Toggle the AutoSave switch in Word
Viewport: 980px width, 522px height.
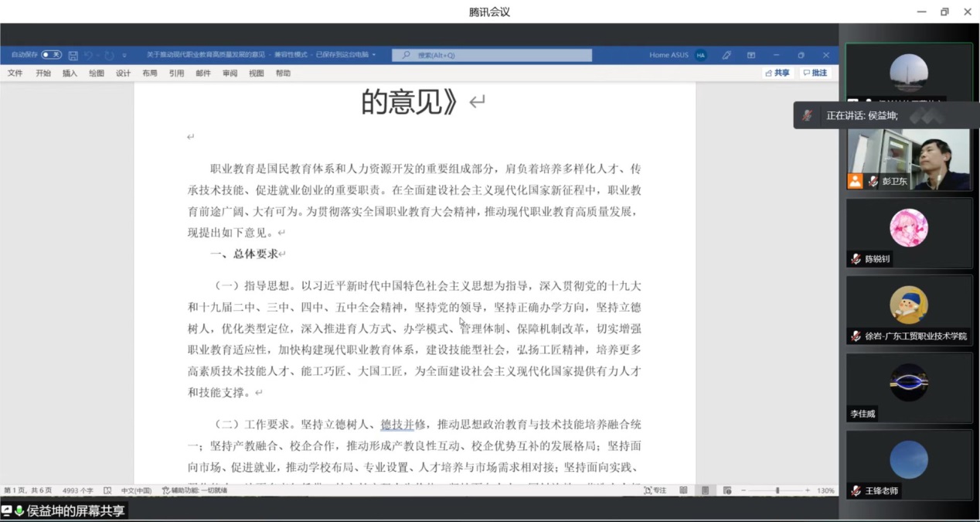(51, 55)
